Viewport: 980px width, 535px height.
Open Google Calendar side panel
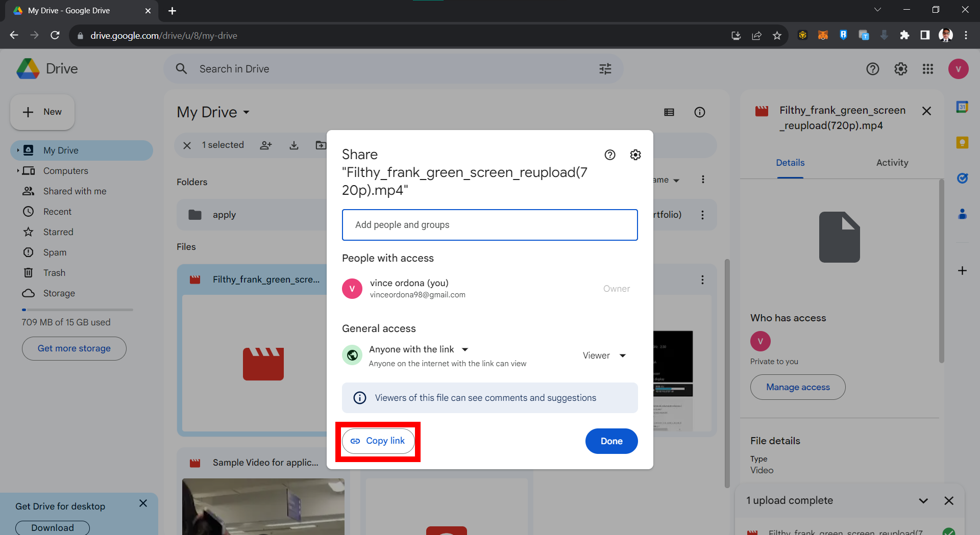coord(962,107)
